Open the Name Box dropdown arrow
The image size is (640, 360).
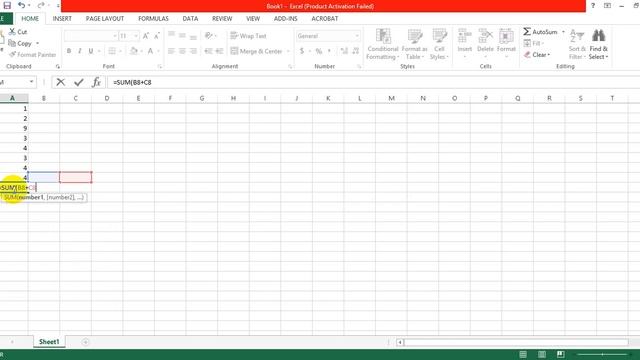[x=31, y=82]
